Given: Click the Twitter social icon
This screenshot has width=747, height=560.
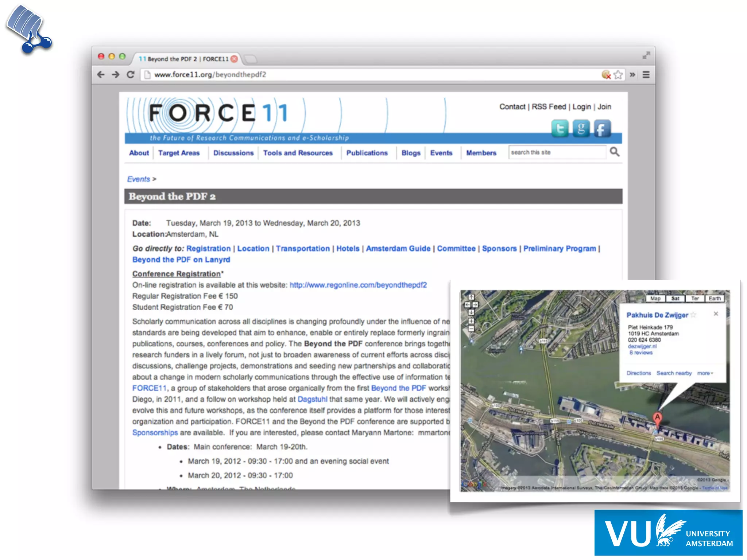Looking at the screenshot, I should [x=560, y=128].
